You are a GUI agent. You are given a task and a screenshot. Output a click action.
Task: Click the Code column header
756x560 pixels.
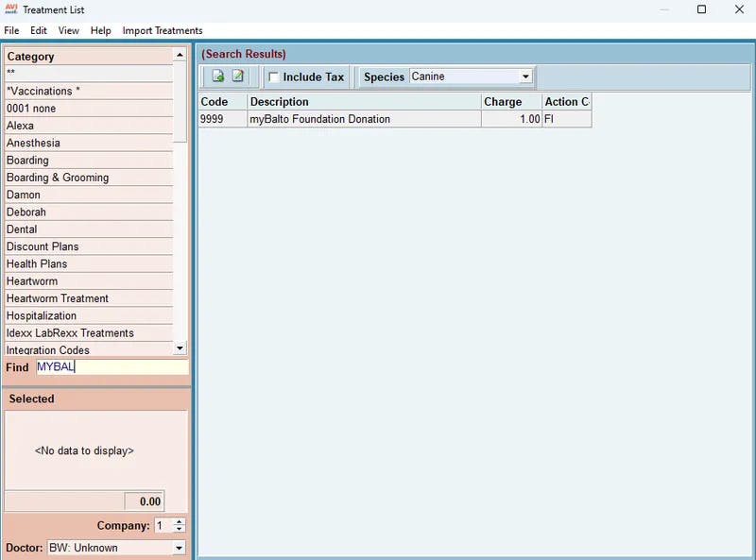tap(223, 102)
